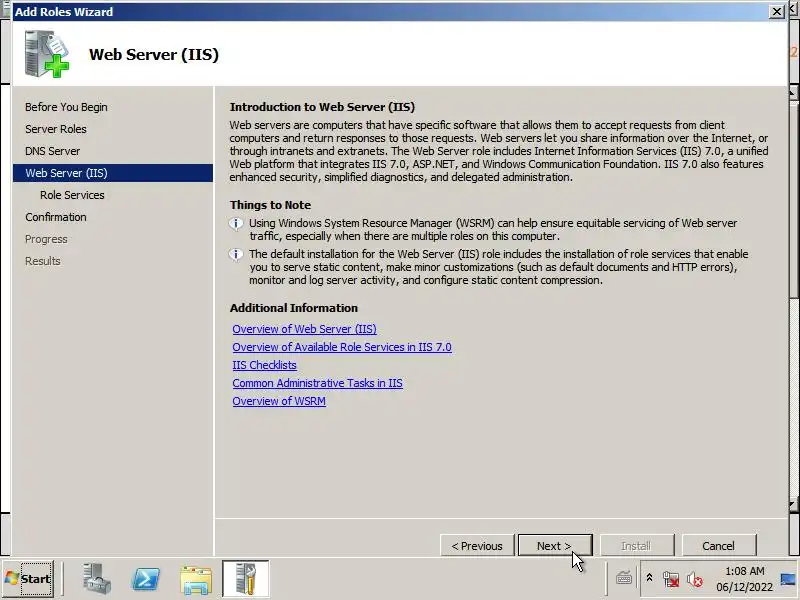
Task: Click the Things to Note heading
Action: (270, 205)
